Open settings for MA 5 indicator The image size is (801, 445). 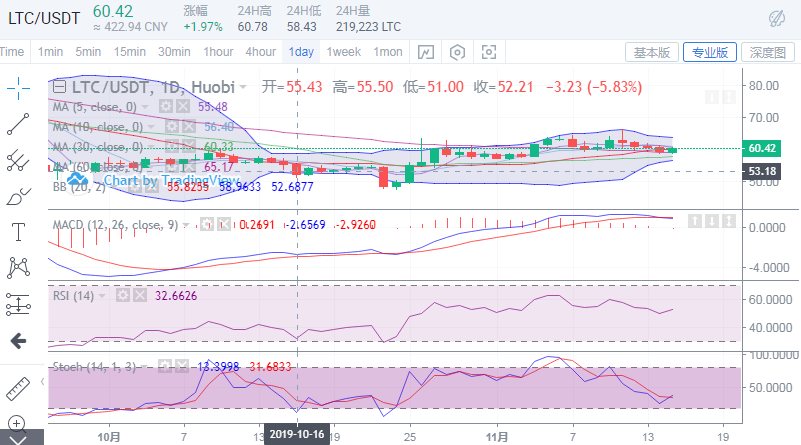[x=166, y=107]
